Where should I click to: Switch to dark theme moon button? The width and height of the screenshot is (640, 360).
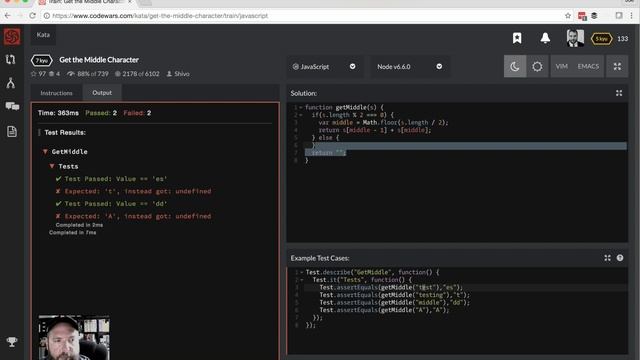515,67
